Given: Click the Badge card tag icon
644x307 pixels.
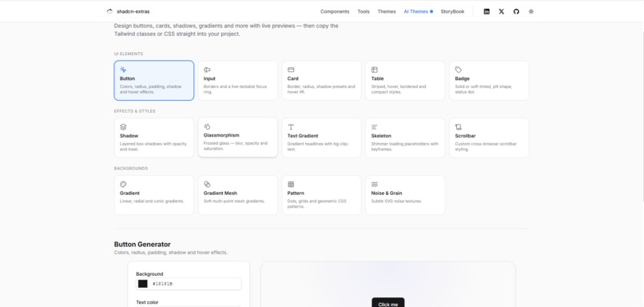Looking at the screenshot, I should coord(459,70).
